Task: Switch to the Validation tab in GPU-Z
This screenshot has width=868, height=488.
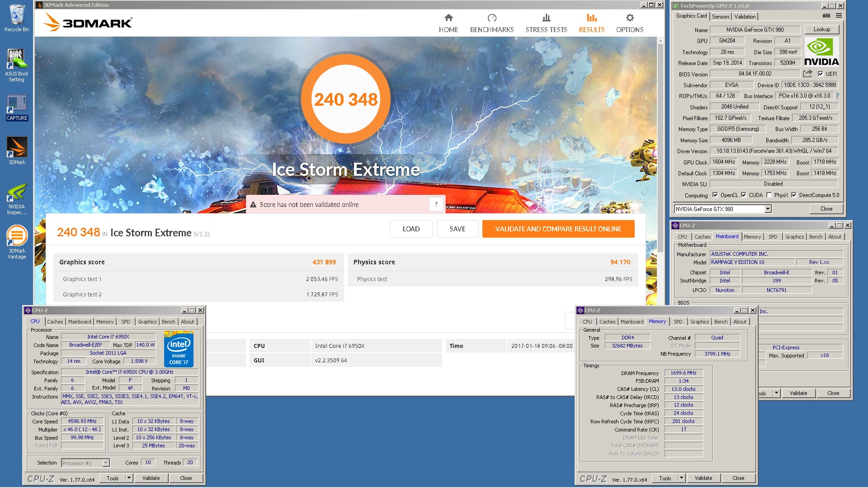Action: (x=745, y=16)
